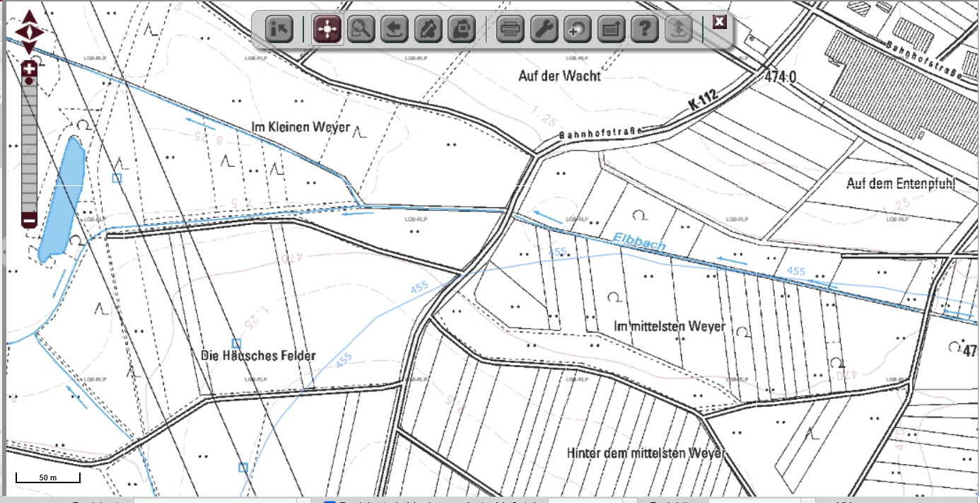Go back to previous map view
The height and width of the screenshot is (503, 980).
395,30
